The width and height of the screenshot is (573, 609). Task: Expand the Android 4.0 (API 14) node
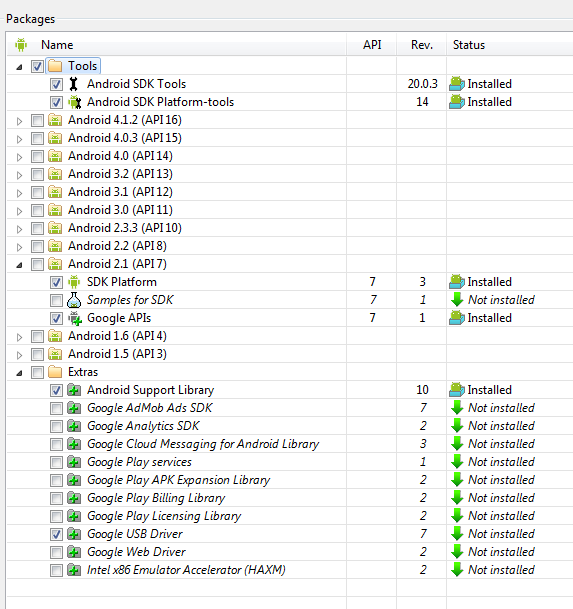point(19,157)
